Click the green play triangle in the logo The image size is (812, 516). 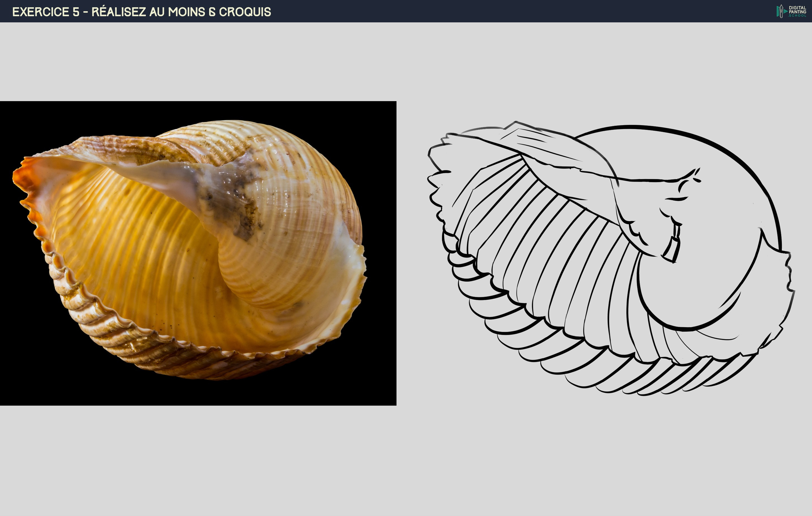786,11
